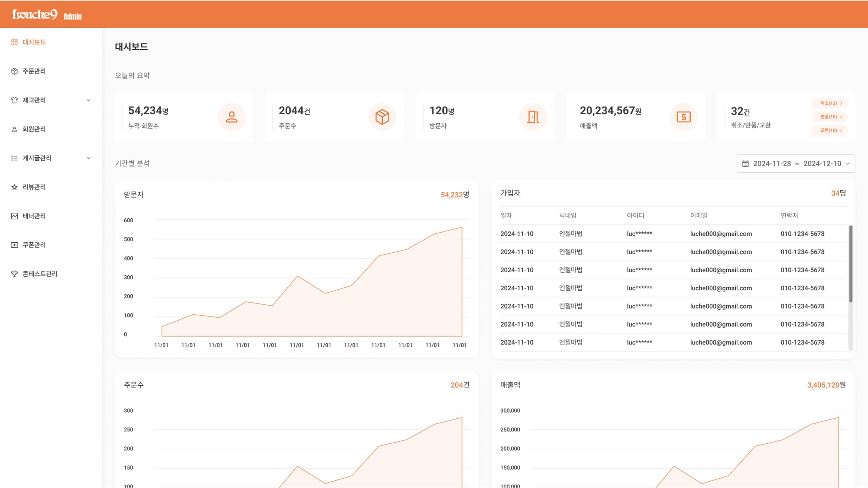This screenshot has height=488, width=868.
Task: Click the 34명 count in 가입자 panel
Action: (x=838, y=193)
